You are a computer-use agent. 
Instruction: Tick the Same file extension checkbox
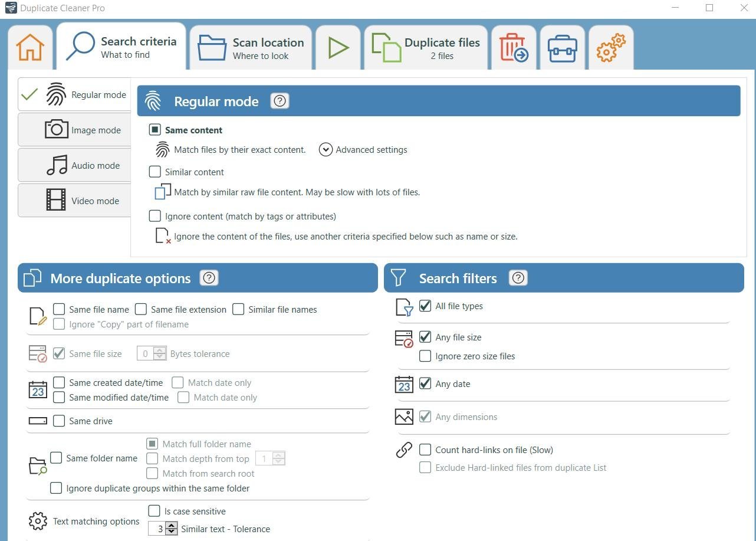tap(141, 309)
